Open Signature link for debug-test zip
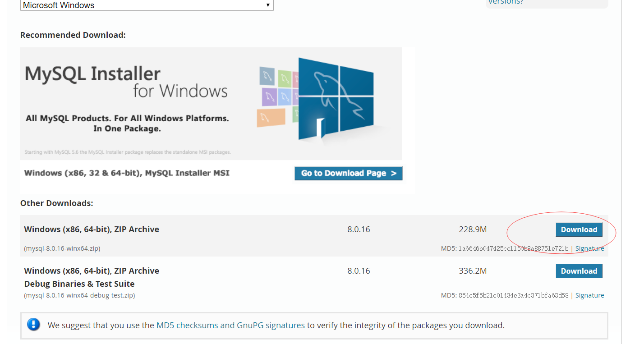Viewport: 644px width, 344px height. [589, 295]
